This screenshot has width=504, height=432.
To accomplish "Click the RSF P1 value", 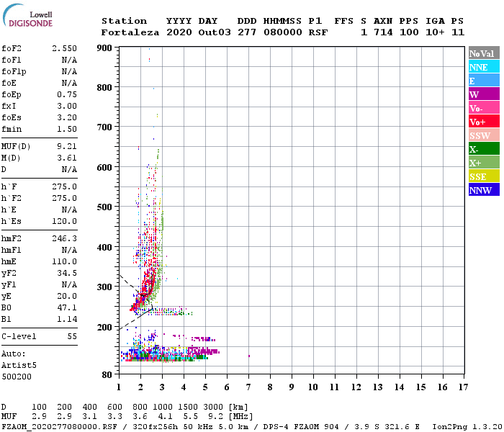I will coord(318,32).
